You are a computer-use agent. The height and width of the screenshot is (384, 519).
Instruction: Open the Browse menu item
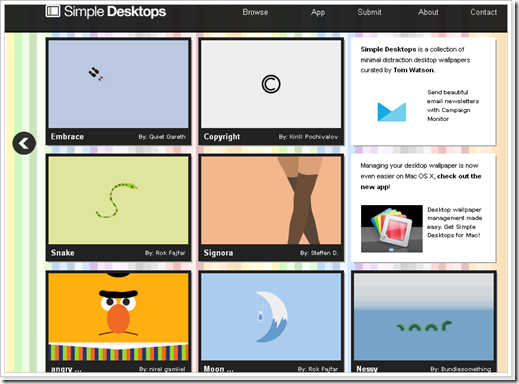(255, 12)
